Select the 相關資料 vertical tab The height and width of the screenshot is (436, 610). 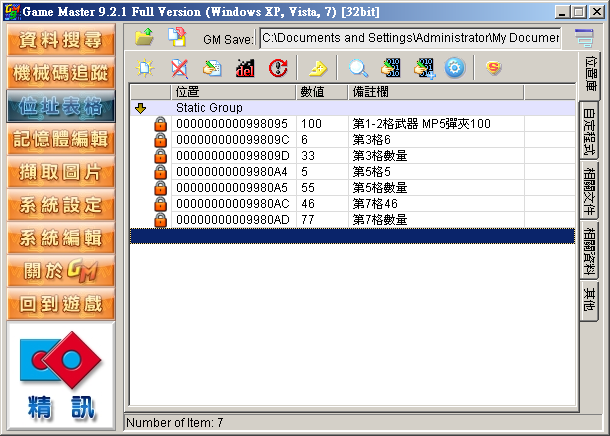(589, 250)
